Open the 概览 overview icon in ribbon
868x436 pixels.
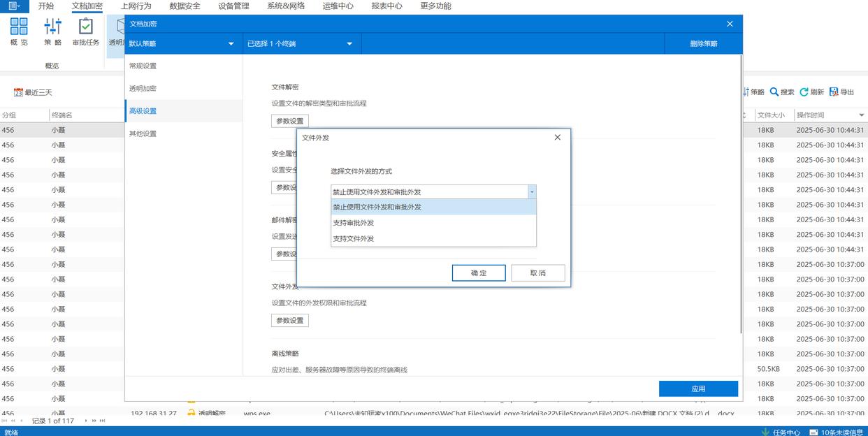[x=19, y=27]
